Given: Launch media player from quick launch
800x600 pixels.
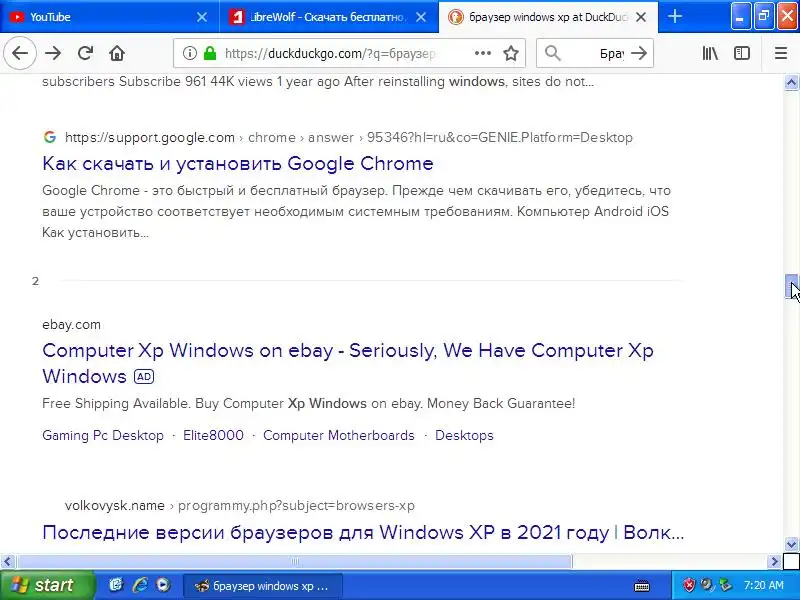Looking at the screenshot, I should (x=163, y=585).
